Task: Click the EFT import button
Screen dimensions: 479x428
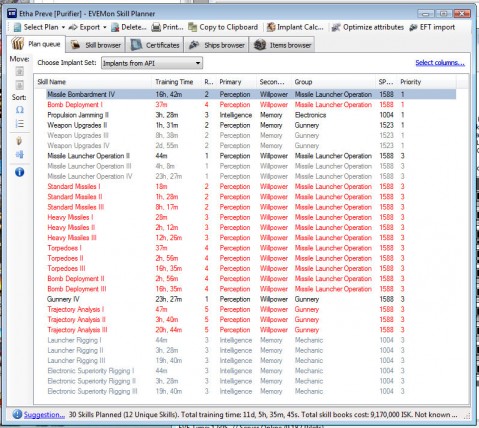Action: click(x=432, y=27)
